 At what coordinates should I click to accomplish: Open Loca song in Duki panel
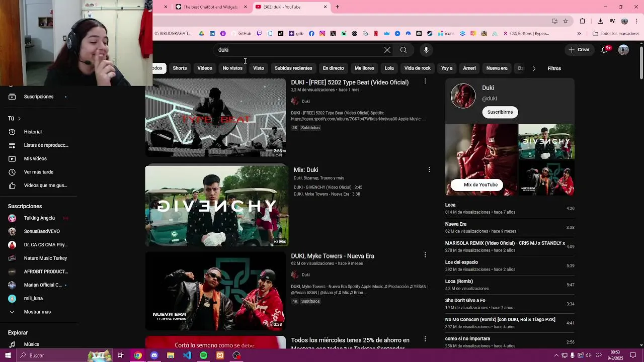pos(450,205)
